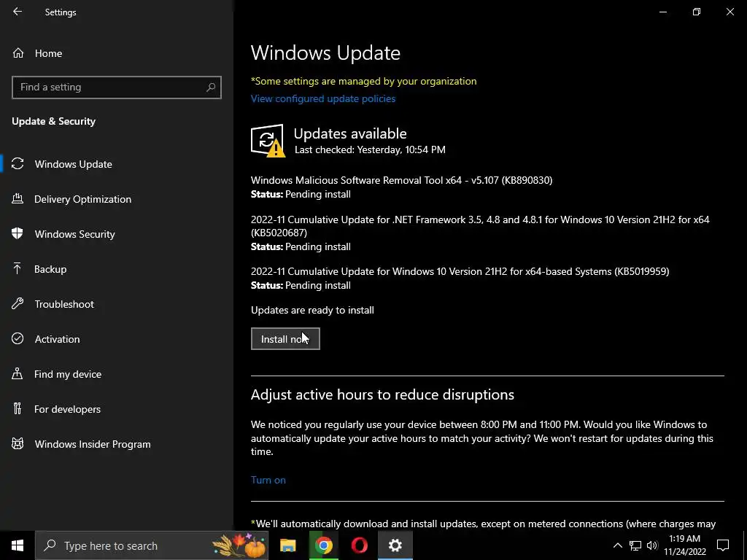This screenshot has width=747, height=560.
Task: Click the Update & Security section heading
Action: click(54, 121)
